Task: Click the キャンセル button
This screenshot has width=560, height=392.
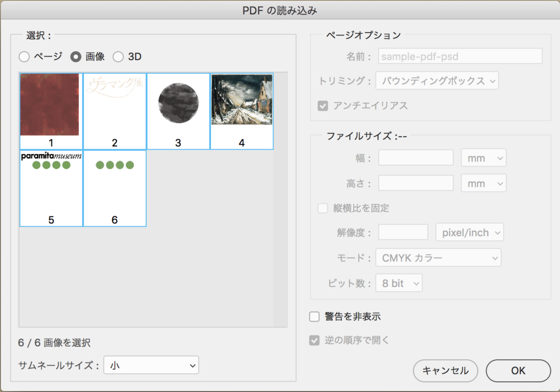Action: pyautogui.click(x=445, y=371)
